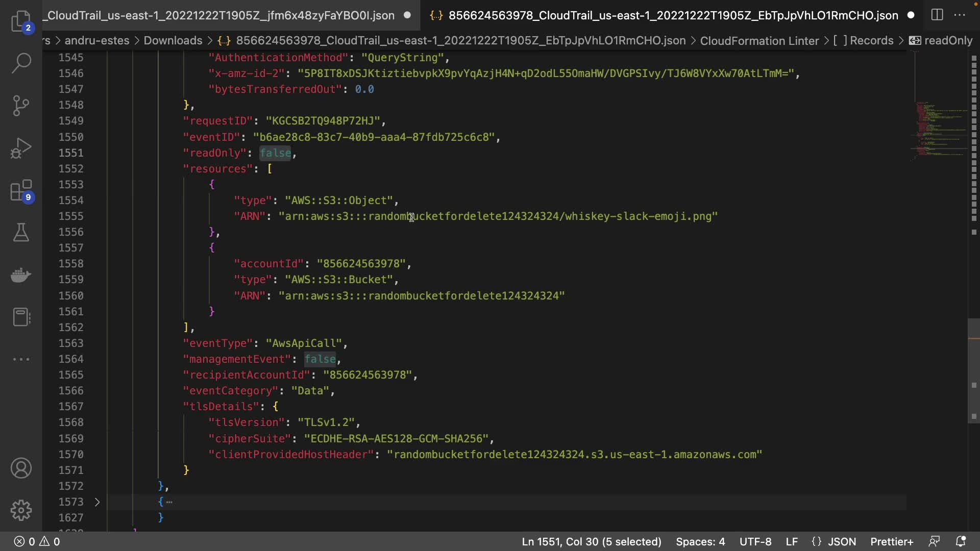Open the Search sidebar icon
This screenshot has height=551, width=980.
21,63
